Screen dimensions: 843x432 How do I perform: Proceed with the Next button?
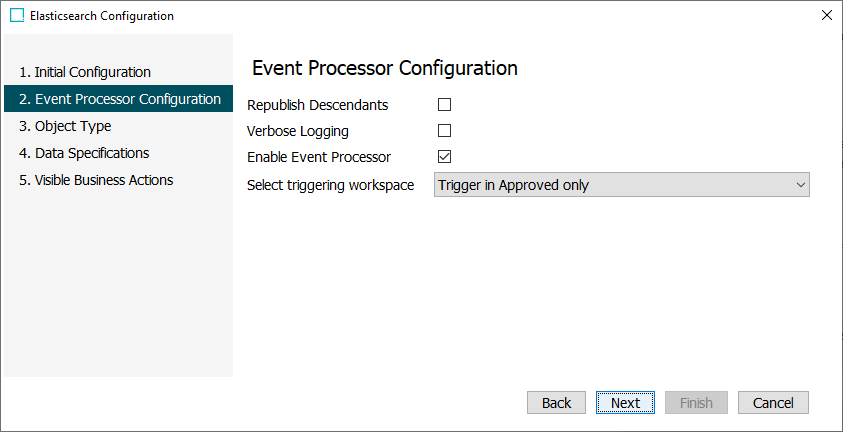[625, 402]
